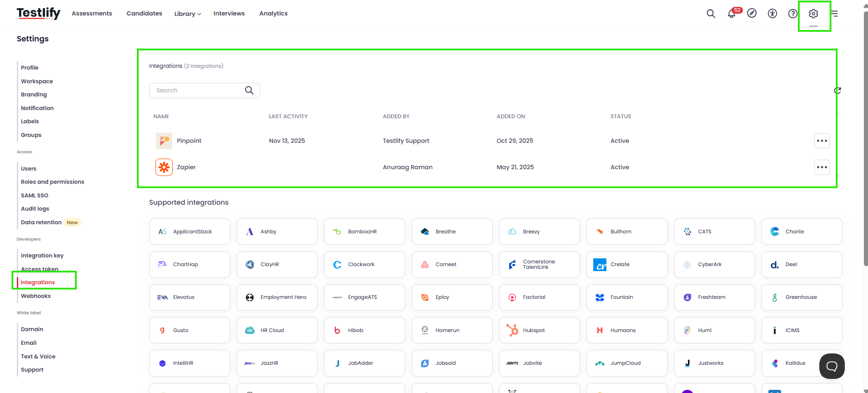The image size is (868, 393).
Task: Select the Employment Hero card
Action: click(x=277, y=297)
